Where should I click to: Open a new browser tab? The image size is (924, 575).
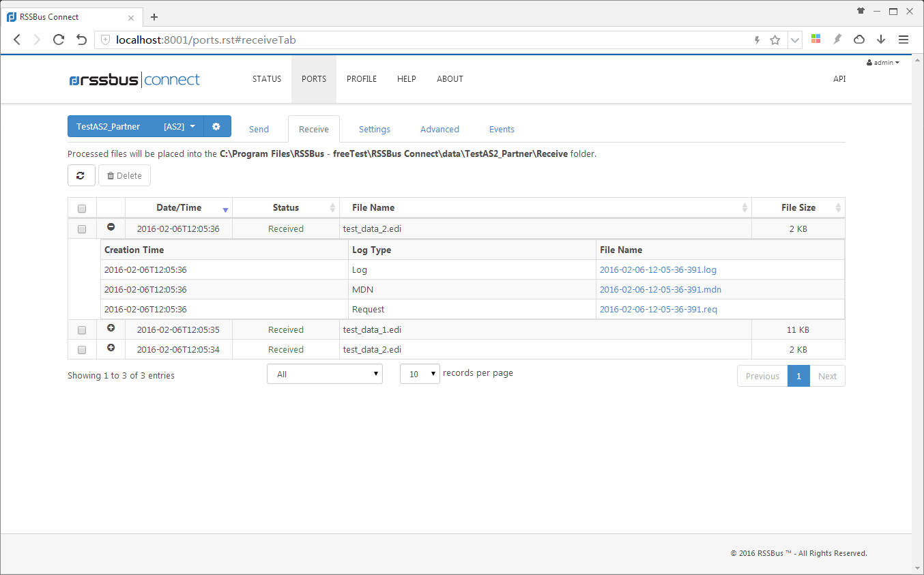click(x=154, y=17)
